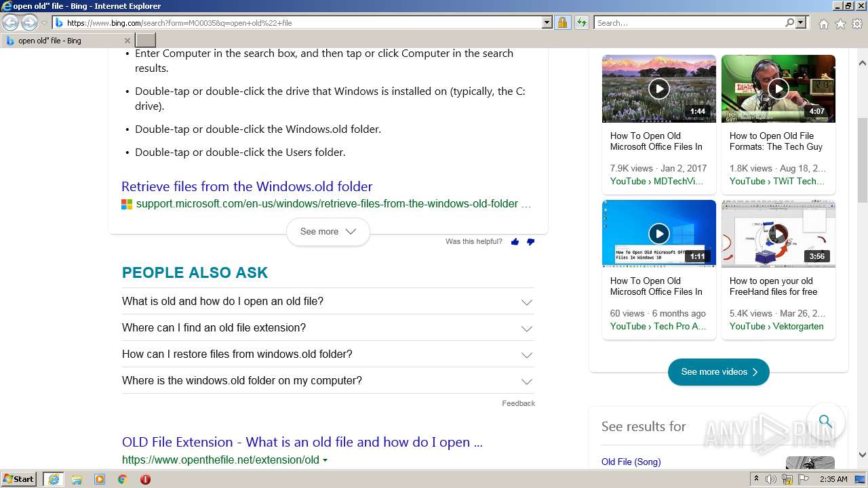Open the search provider dropdown arrow
Image resolution: width=868 pixels, height=488 pixels.
click(801, 22)
